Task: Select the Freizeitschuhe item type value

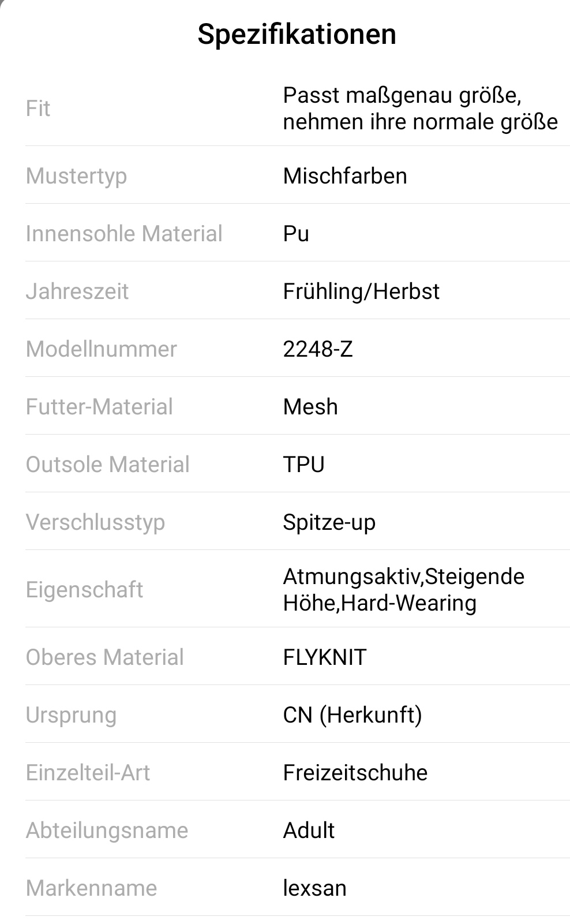Action: click(x=355, y=773)
